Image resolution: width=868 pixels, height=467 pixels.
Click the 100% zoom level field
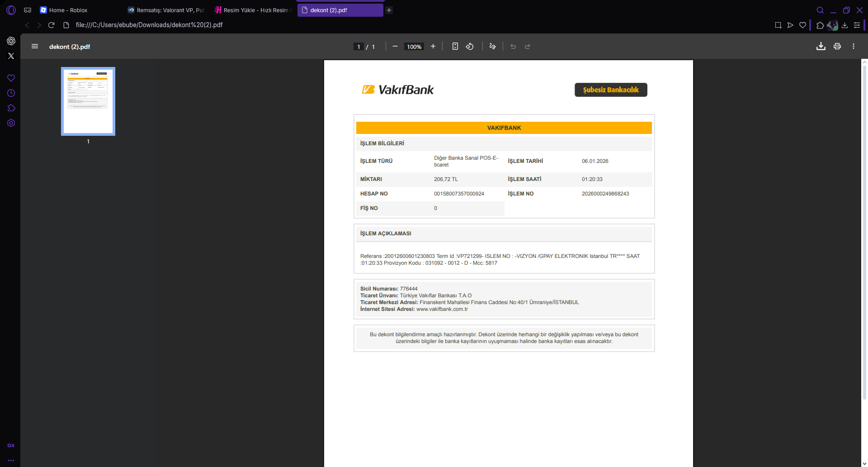coord(414,47)
